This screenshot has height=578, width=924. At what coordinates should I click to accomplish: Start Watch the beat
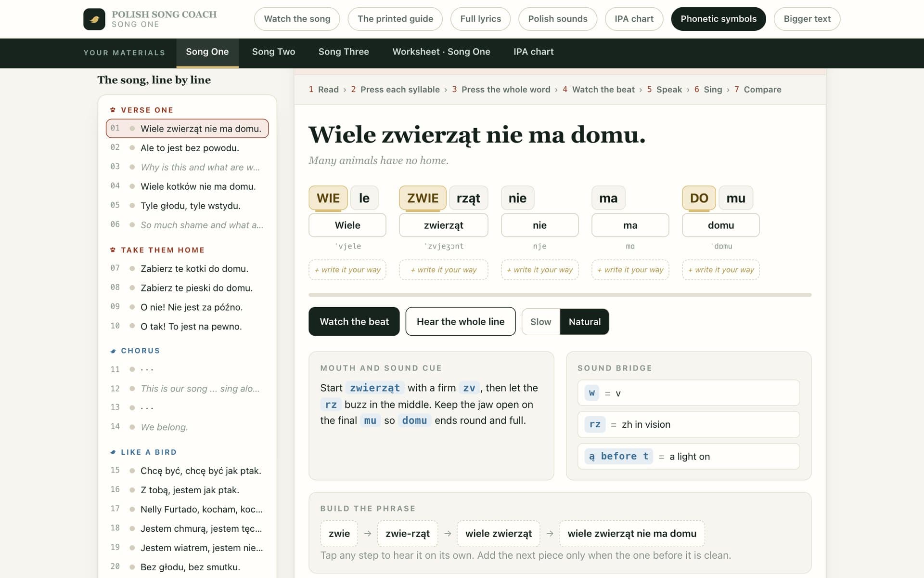354,322
